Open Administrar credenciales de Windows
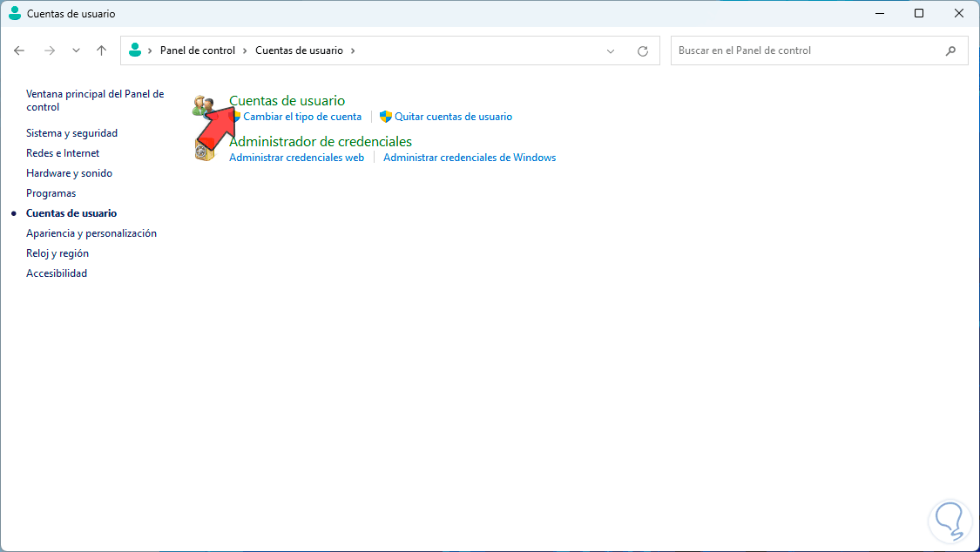 point(470,158)
